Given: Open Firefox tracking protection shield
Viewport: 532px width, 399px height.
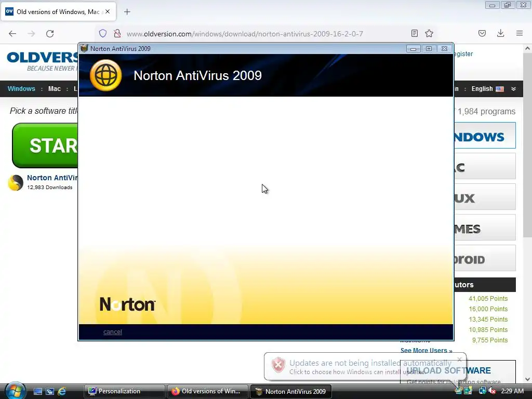Looking at the screenshot, I should [x=103, y=33].
